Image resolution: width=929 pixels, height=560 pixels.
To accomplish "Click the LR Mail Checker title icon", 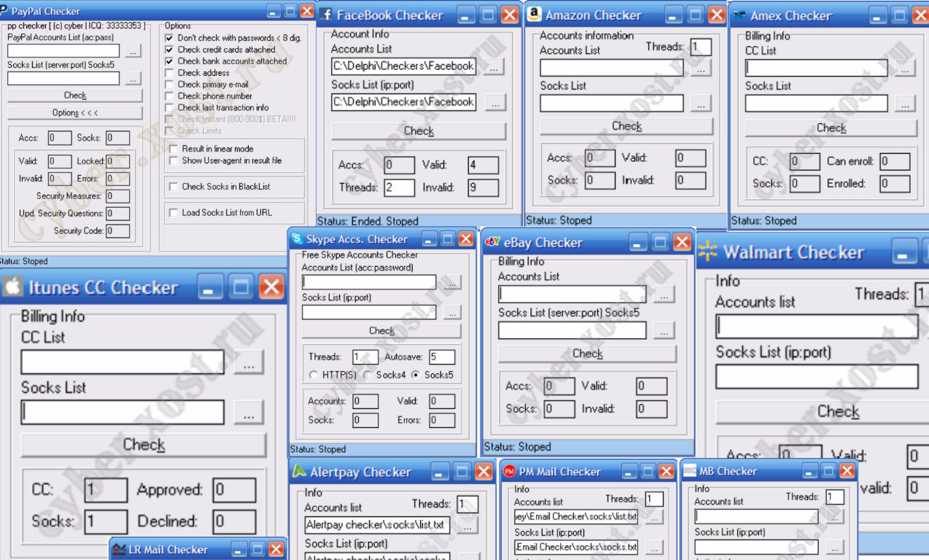I will [x=119, y=550].
